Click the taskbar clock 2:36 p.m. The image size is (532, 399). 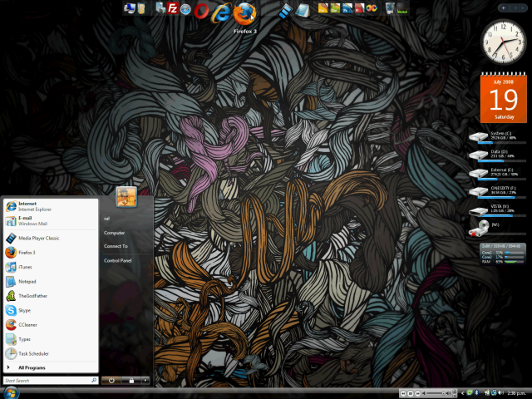[517, 393]
